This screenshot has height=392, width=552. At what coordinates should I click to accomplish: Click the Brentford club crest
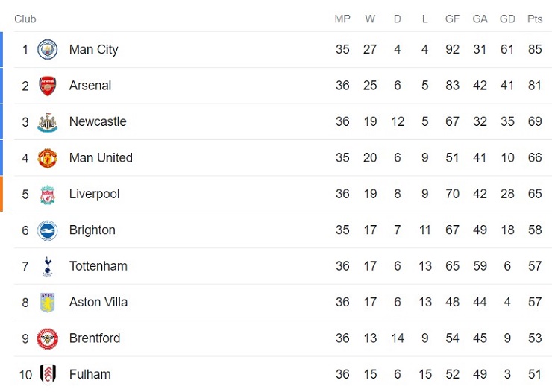click(48, 338)
